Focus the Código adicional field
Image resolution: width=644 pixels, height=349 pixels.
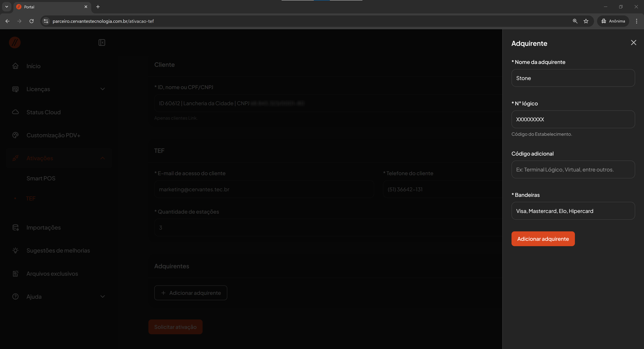tap(573, 169)
